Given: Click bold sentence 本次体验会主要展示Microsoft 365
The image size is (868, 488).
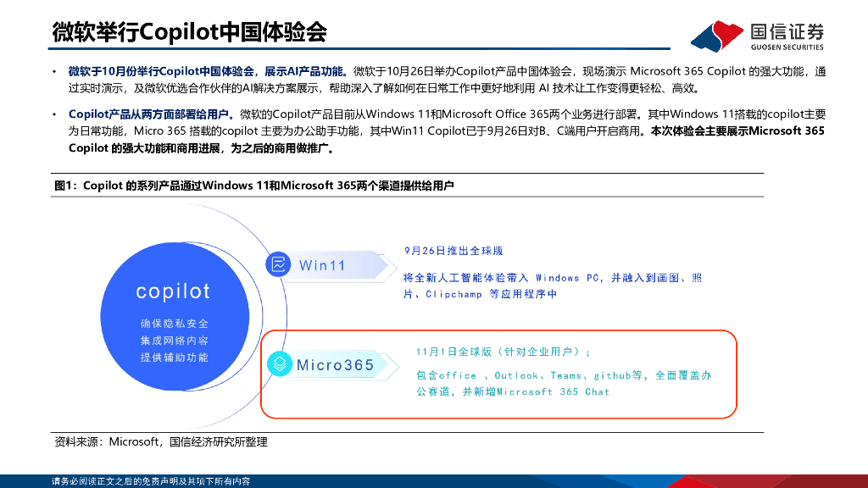Looking at the screenshot, I should [737, 131].
